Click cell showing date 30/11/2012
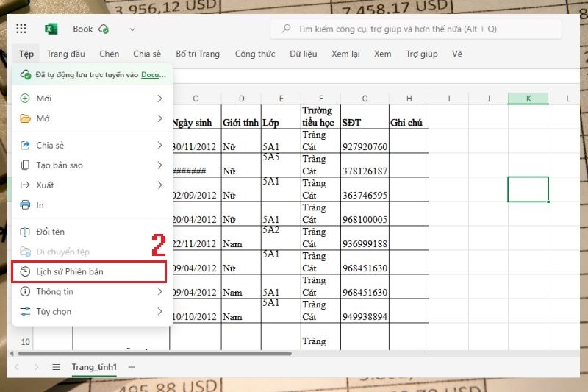 pos(196,141)
